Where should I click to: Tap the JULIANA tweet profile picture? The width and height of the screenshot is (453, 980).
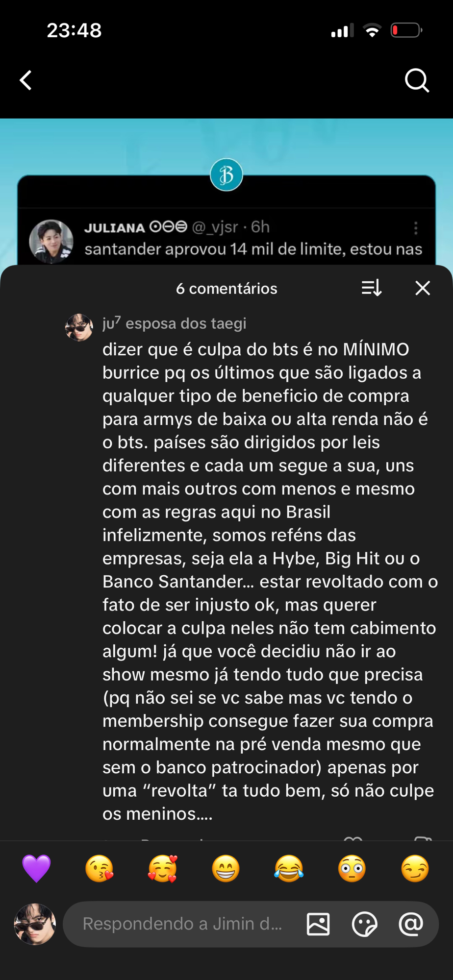coord(51,241)
